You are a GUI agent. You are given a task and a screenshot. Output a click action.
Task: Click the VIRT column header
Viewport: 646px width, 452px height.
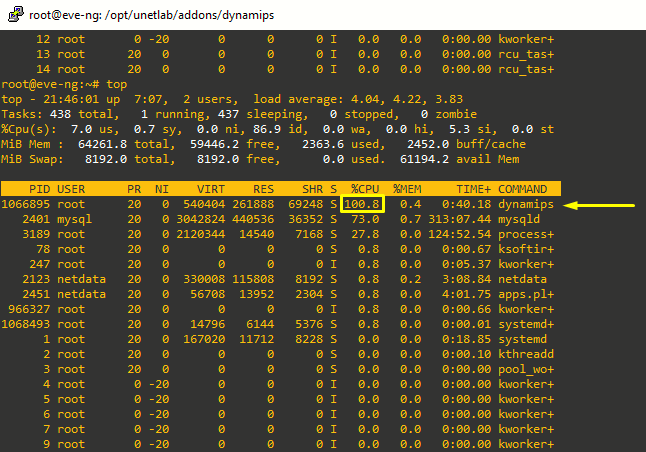pos(211,189)
